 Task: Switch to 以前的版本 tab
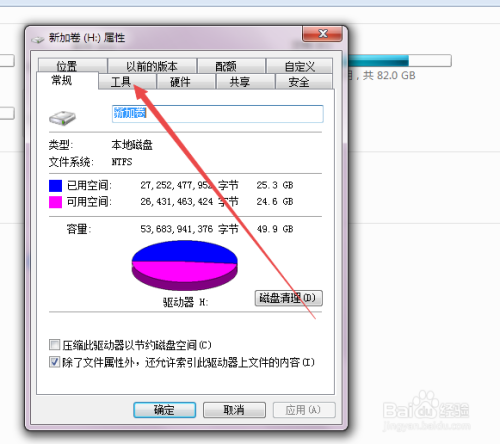pos(152,66)
